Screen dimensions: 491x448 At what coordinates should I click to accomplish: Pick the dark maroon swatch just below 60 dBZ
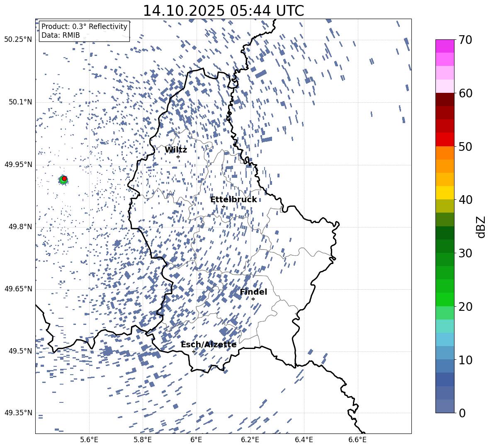[x=445, y=99]
